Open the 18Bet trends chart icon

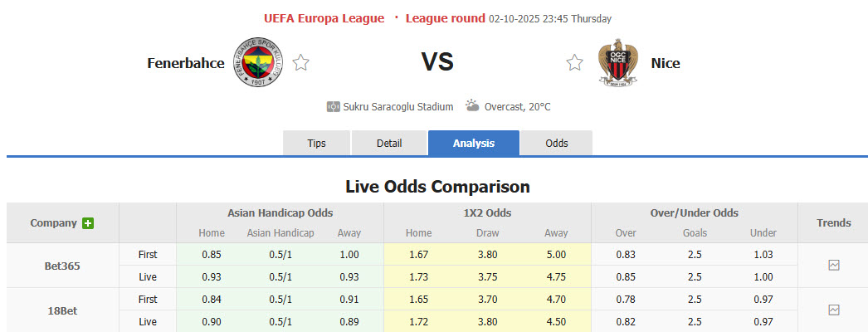pyautogui.click(x=834, y=310)
